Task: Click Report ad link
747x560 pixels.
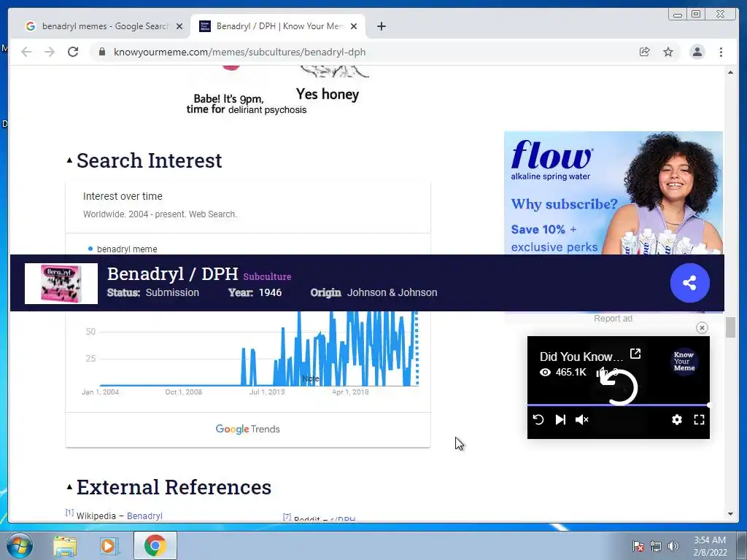Action: [613, 319]
